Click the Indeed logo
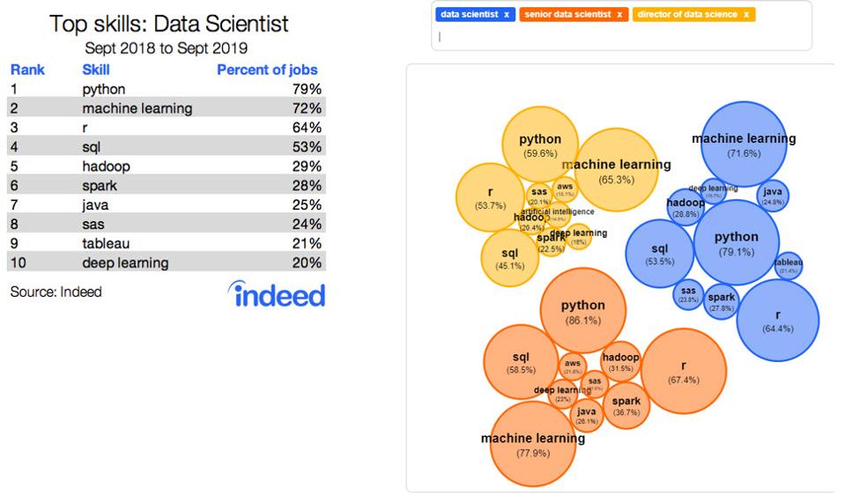 point(276,294)
